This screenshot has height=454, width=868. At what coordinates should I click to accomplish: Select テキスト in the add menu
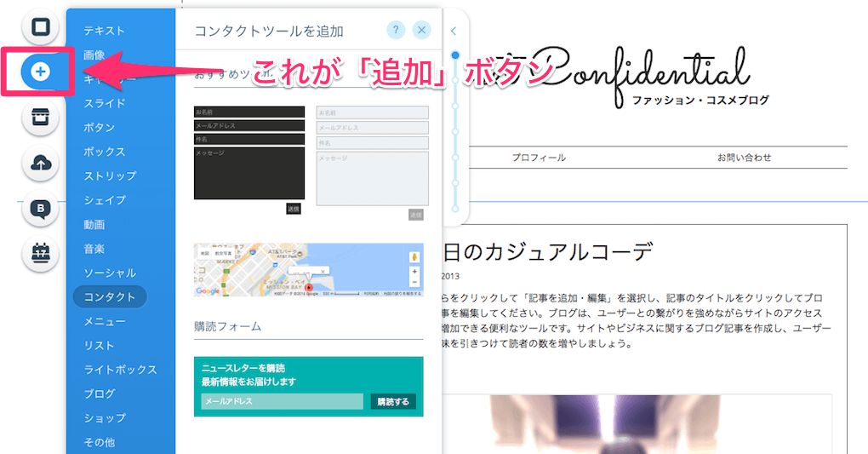(104, 31)
